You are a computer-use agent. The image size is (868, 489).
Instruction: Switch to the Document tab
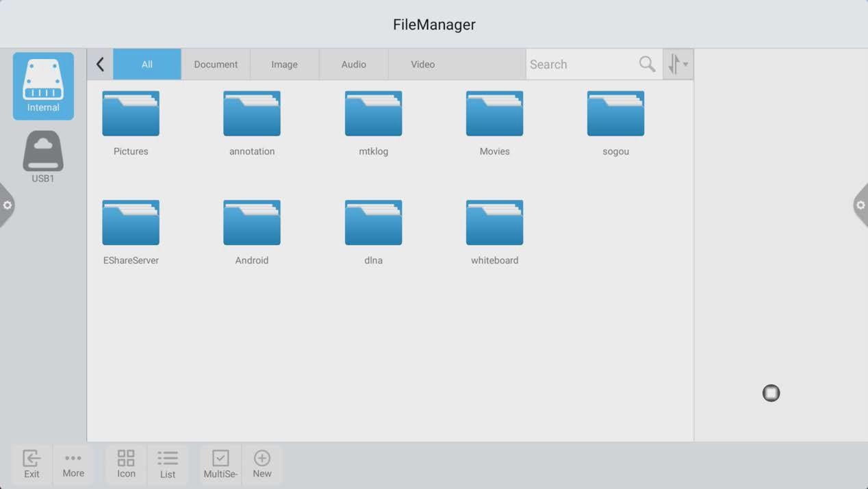pos(216,64)
